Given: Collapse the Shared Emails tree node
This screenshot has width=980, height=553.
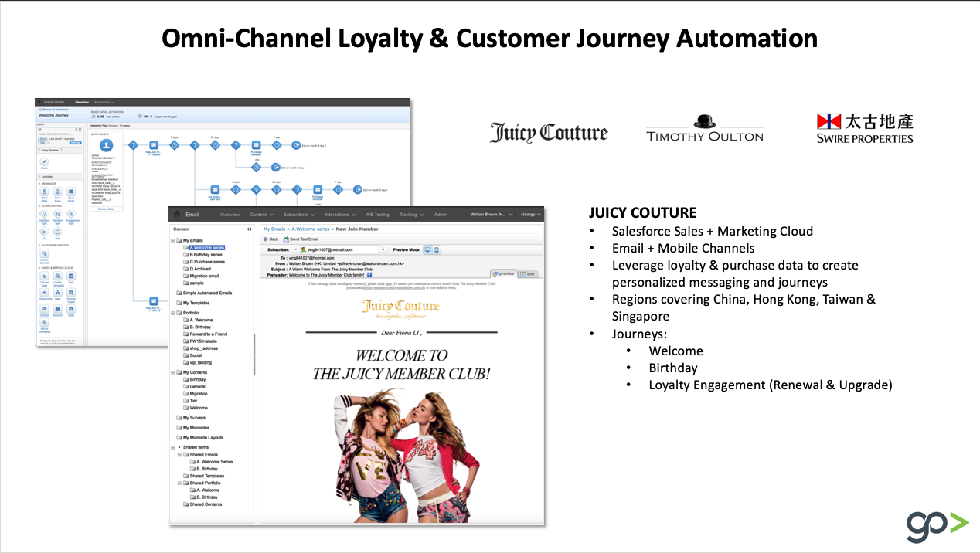Looking at the screenshot, I should [179, 455].
